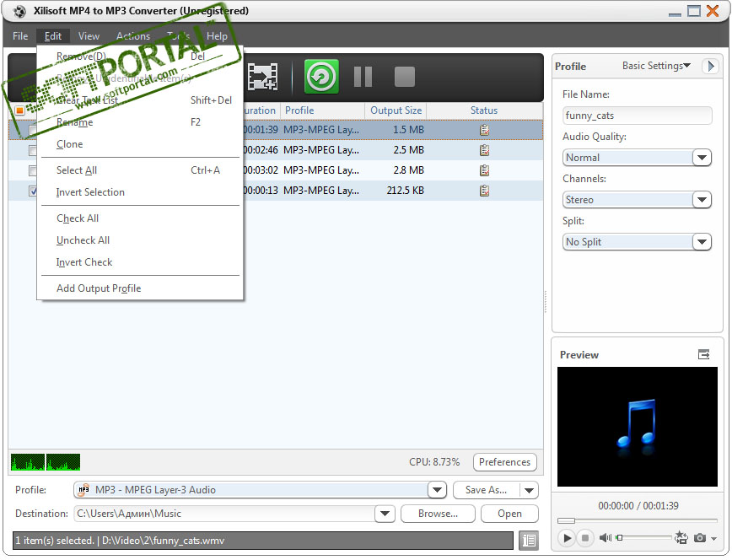
Task: Click the Add Output Profile film icon
Action: [262, 77]
